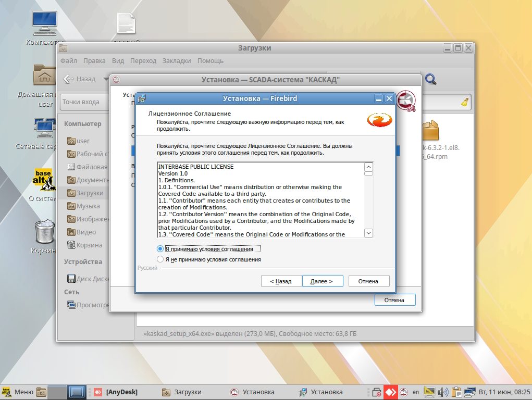Select 'Я не принимаю условия соглашения' option
The height and width of the screenshot is (400, 532).
tap(160, 259)
